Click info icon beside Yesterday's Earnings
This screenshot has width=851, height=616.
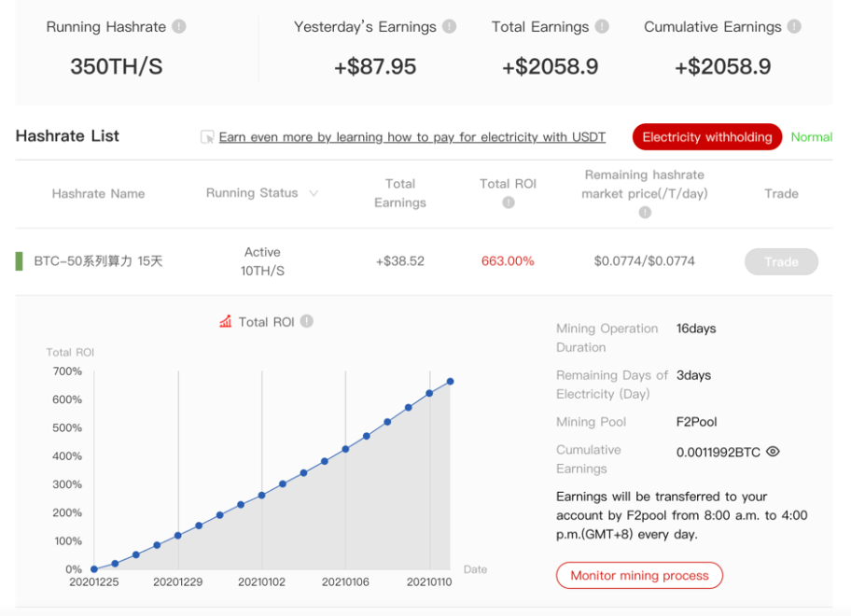pos(450,27)
